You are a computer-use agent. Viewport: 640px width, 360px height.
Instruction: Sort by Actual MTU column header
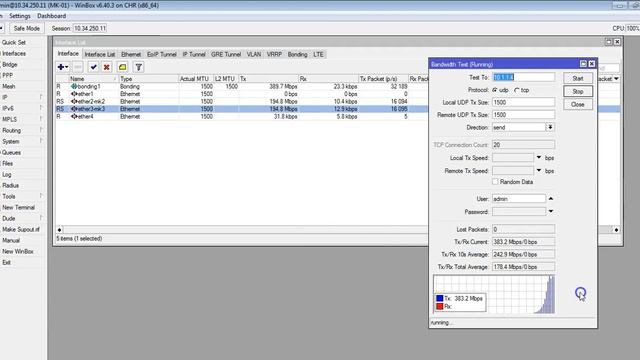[x=196, y=79]
